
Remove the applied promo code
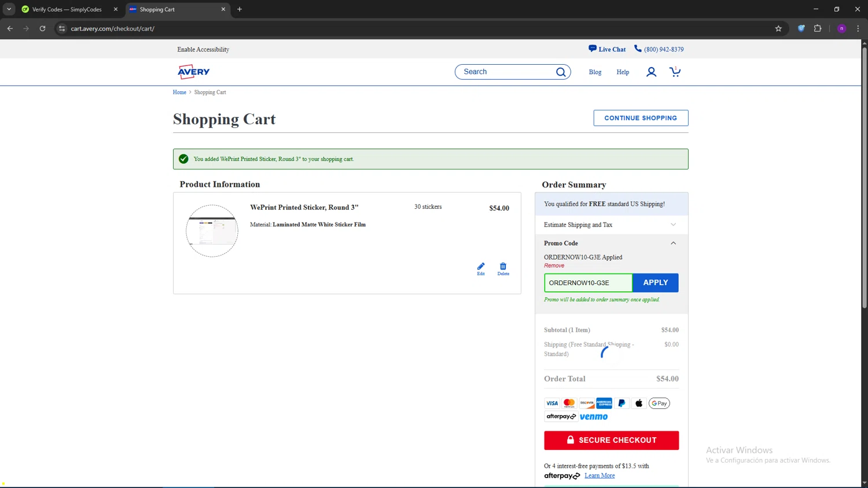coord(554,266)
